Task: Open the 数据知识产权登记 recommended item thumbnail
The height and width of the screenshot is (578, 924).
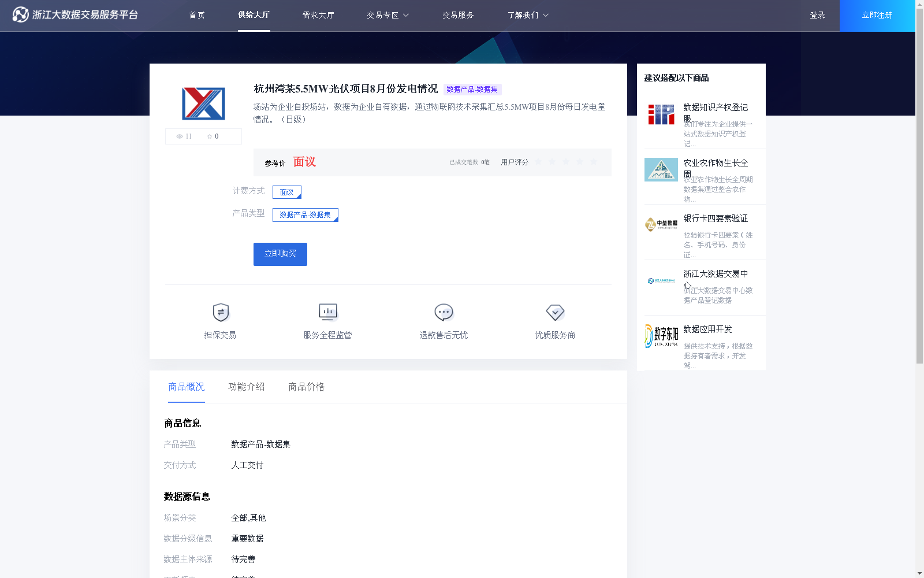Action: (661, 114)
